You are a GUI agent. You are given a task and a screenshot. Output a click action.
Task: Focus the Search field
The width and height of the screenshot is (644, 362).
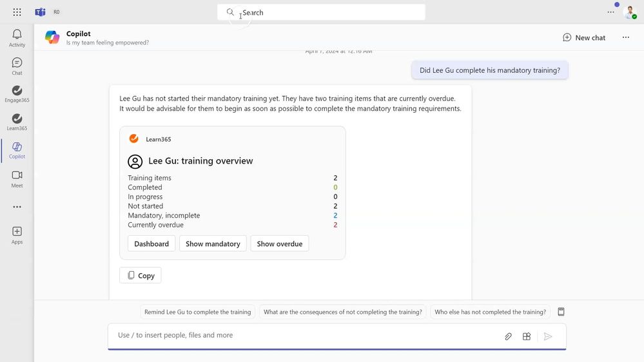point(321,12)
